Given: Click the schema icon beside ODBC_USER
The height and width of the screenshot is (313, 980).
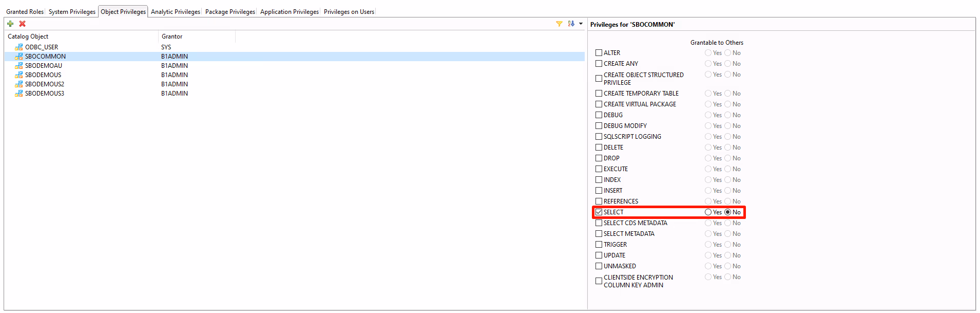Looking at the screenshot, I should [x=19, y=47].
